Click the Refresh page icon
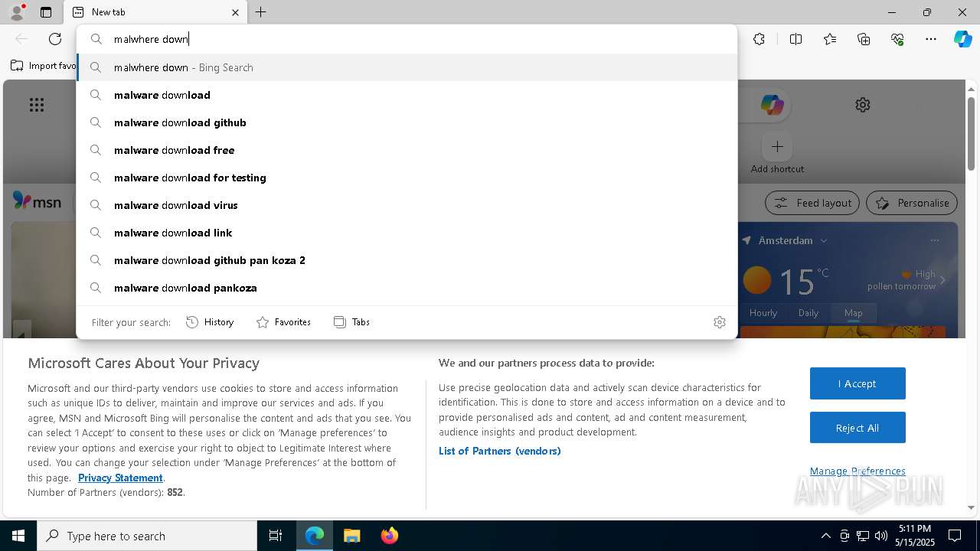Screen dimensions: 980x551 click(x=55, y=39)
